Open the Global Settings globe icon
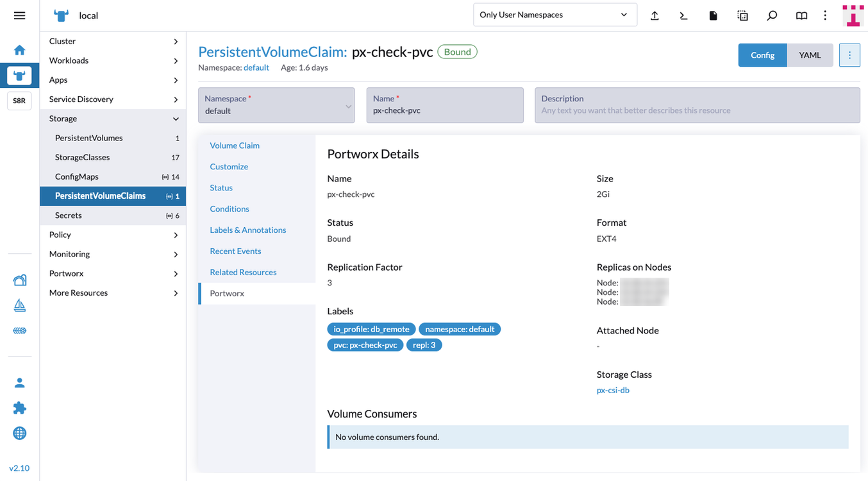868x481 pixels. click(x=19, y=434)
